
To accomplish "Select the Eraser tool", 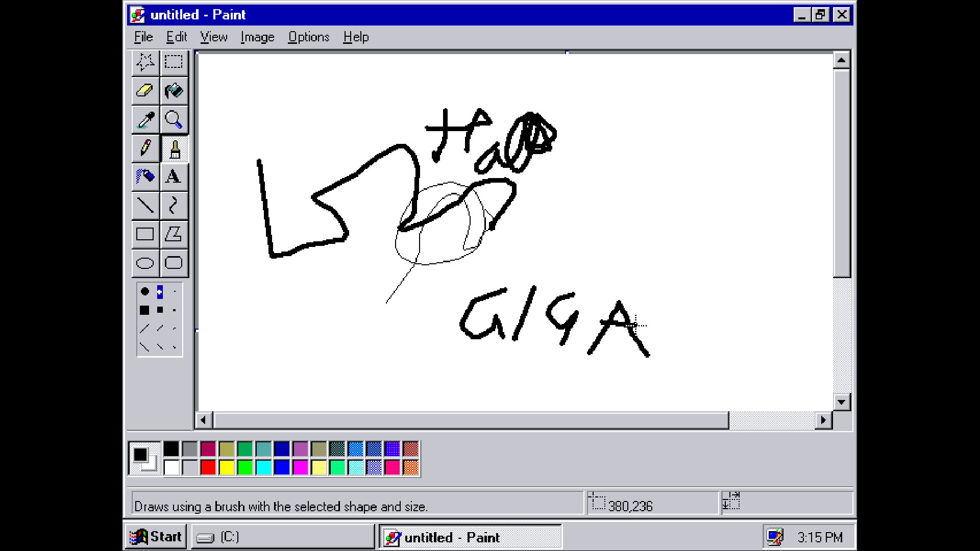I will (x=145, y=91).
